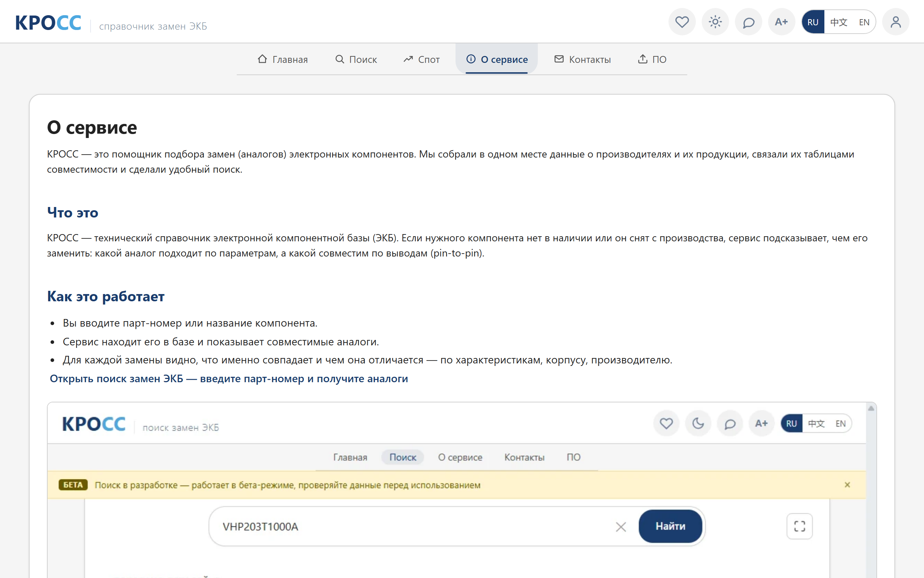Click the БЕТА badge label
The image size is (924, 578).
coord(73,485)
